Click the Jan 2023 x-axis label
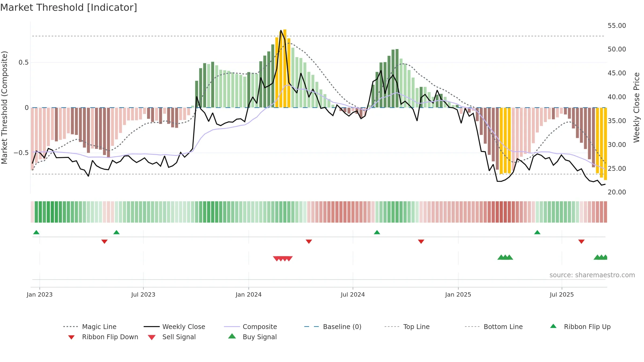This screenshot has height=362, width=644. point(40,294)
